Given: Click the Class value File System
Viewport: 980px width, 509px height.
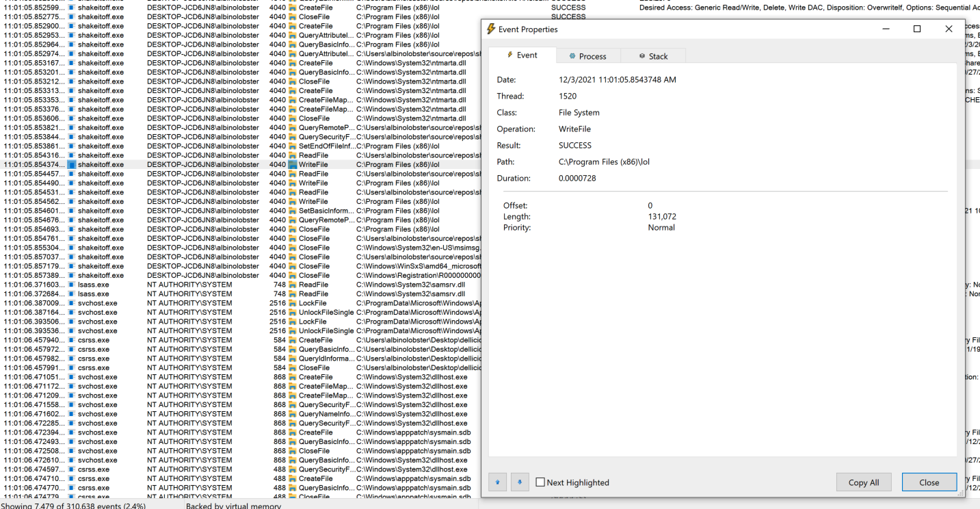Looking at the screenshot, I should (579, 113).
